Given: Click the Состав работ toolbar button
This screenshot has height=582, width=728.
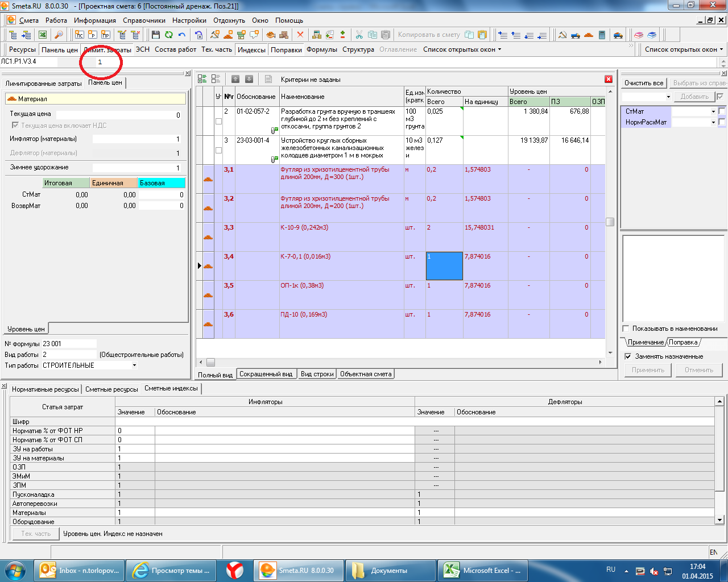Looking at the screenshot, I should pos(175,49).
